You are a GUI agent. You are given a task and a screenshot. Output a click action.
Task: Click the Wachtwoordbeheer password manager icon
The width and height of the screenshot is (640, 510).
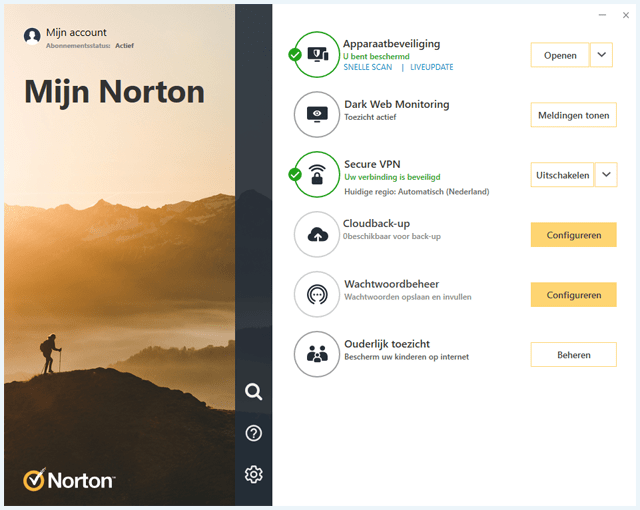point(317,295)
